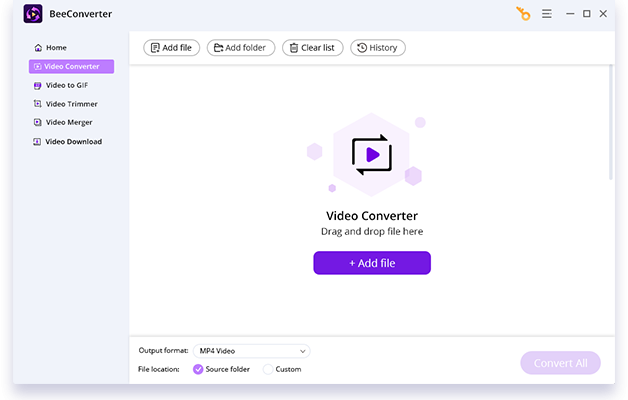This screenshot has width=628, height=400.
Task: Select Source folder file location
Action: tap(221, 369)
